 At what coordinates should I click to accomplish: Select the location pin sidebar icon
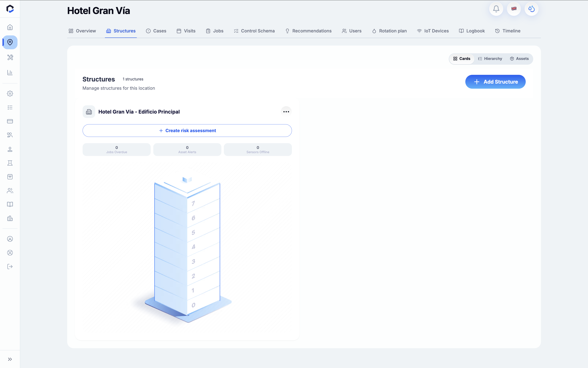10,42
